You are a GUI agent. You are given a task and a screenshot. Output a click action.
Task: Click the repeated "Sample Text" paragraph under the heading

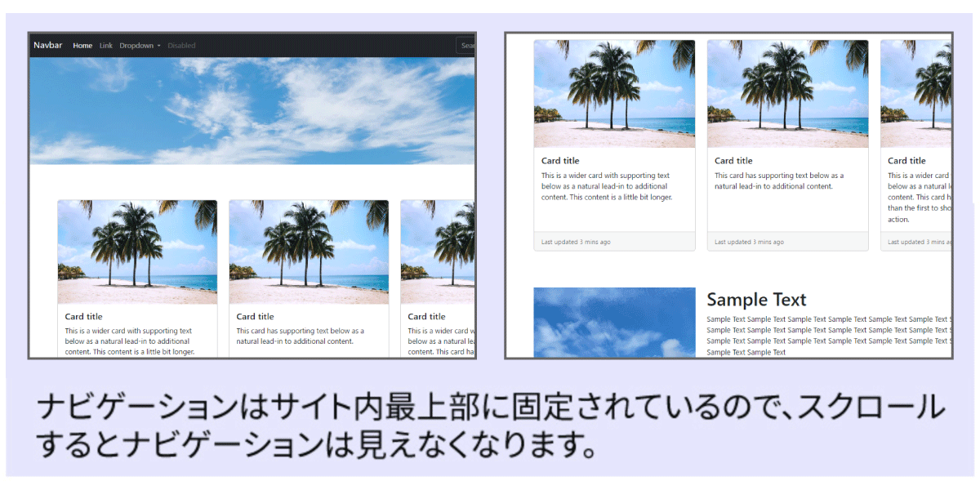coord(829,336)
